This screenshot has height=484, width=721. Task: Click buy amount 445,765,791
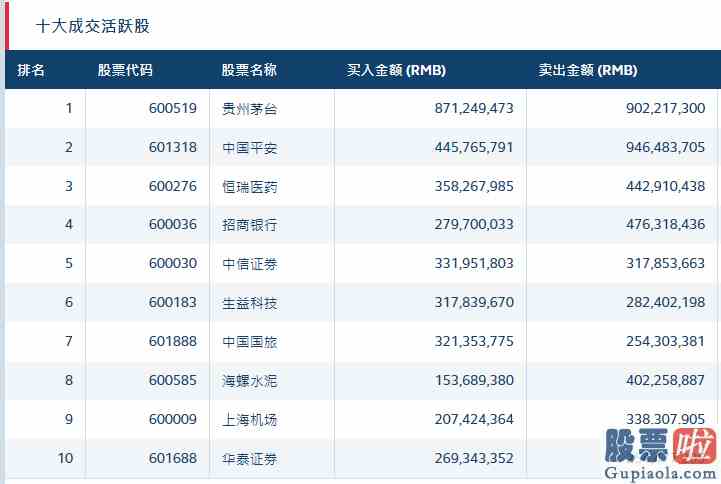474,148
